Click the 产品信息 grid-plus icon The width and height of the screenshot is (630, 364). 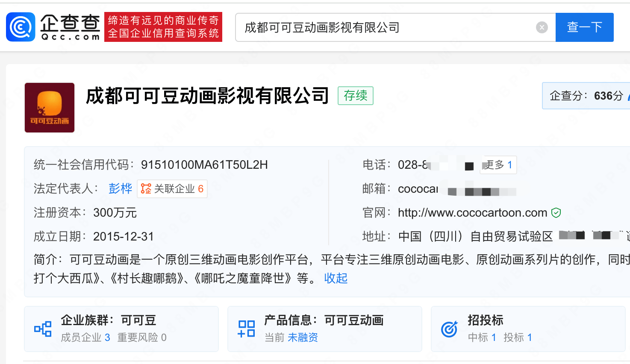(247, 329)
